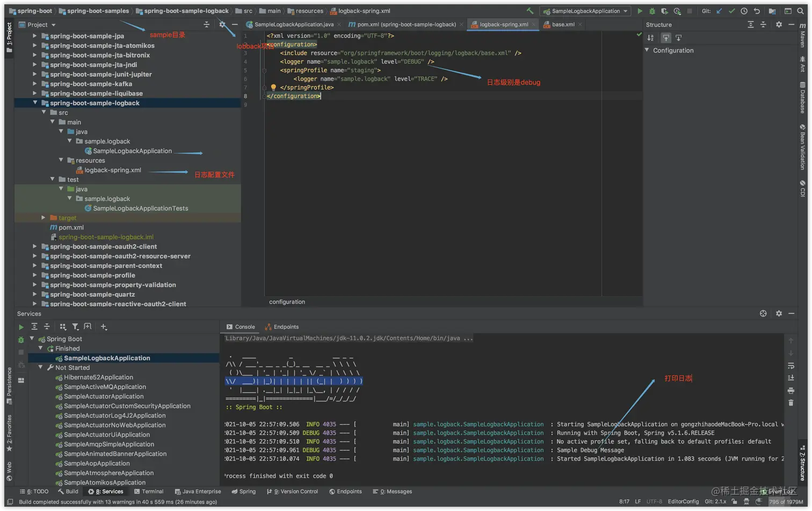
Task: Open Services panel settings gear
Action: pos(779,313)
